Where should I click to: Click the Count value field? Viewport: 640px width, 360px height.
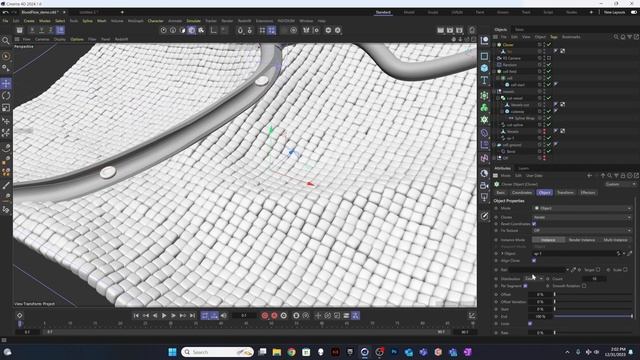pos(594,279)
